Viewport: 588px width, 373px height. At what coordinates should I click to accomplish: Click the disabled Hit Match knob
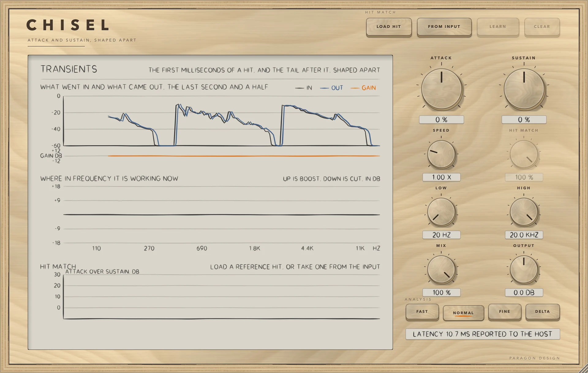click(524, 154)
